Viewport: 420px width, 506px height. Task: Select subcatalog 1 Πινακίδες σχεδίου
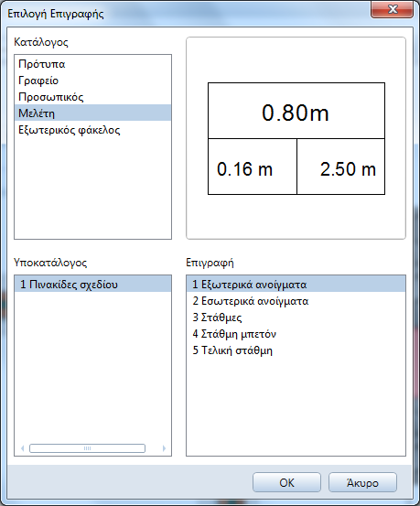(x=92, y=285)
